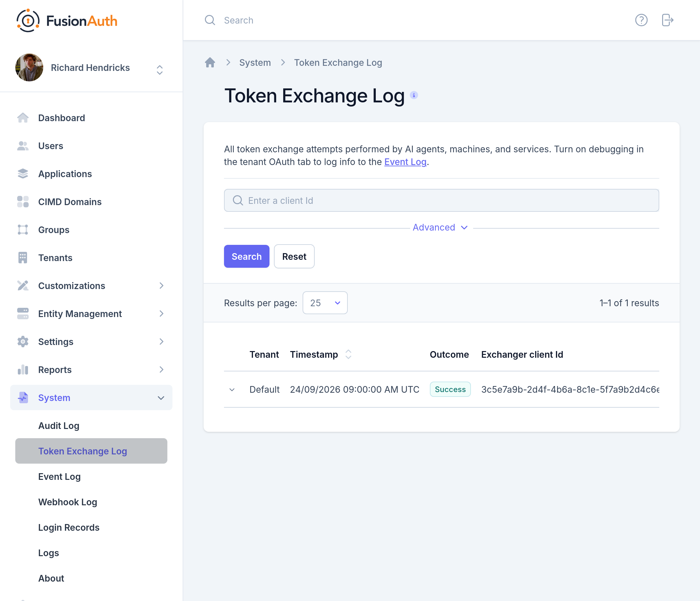Screen dimensions: 700x601
Task: Click the magnifier icon in top search
Action: (x=210, y=20)
